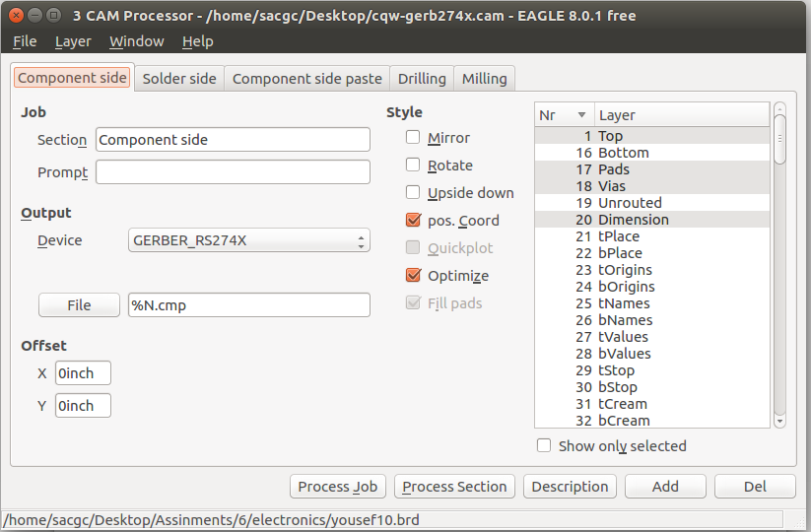This screenshot has height=532, width=811.
Task: Uncheck the pos. Coord checkbox
Action: (413, 221)
